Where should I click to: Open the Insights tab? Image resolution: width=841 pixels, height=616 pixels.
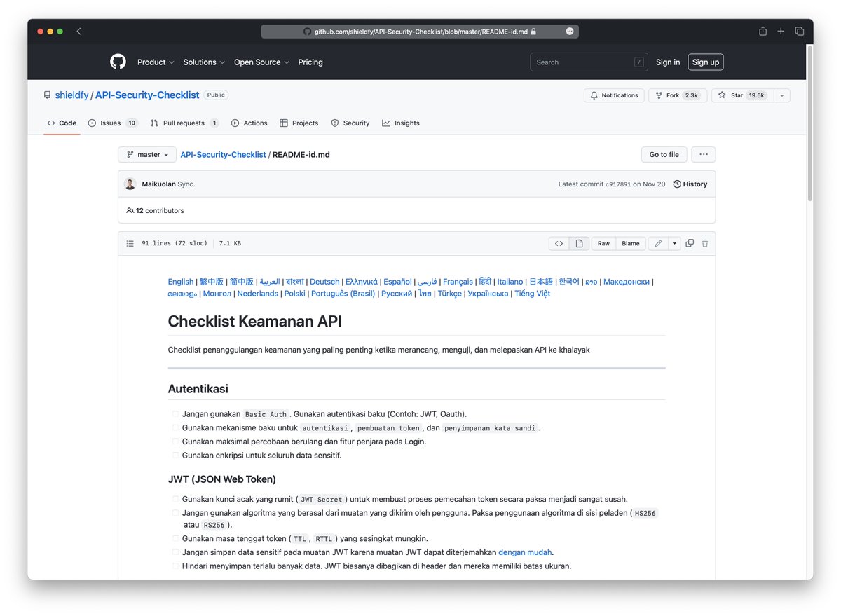tap(401, 123)
